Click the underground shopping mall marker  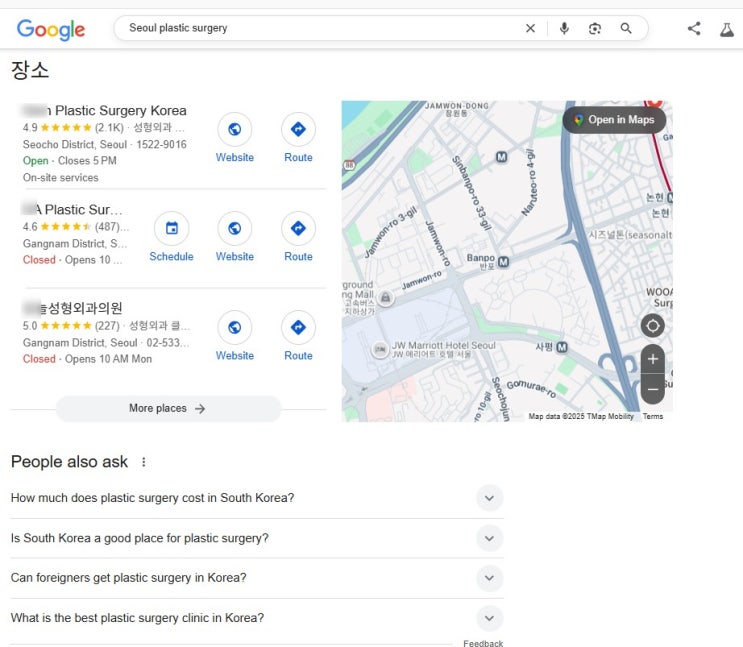point(386,298)
